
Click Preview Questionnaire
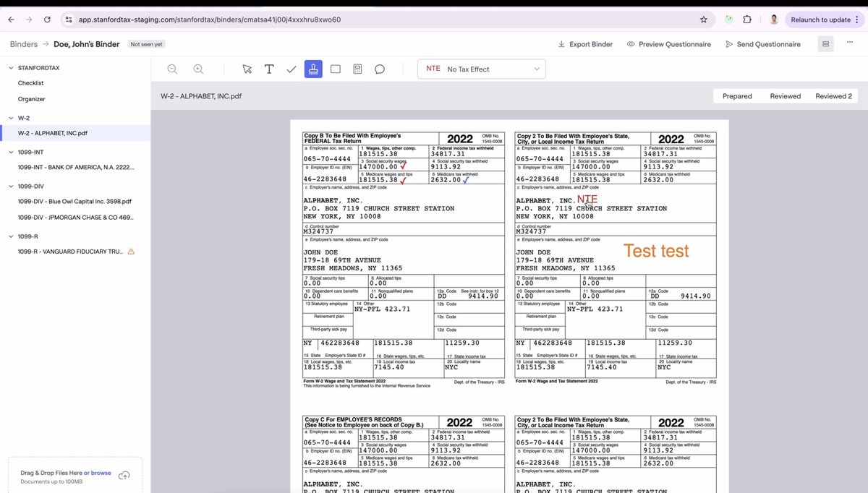click(x=669, y=44)
